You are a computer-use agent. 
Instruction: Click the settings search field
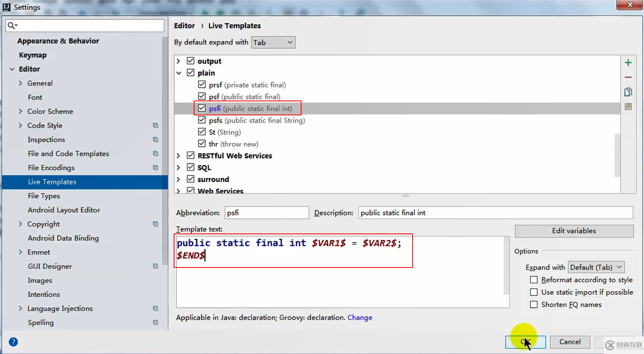[x=85, y=26]
